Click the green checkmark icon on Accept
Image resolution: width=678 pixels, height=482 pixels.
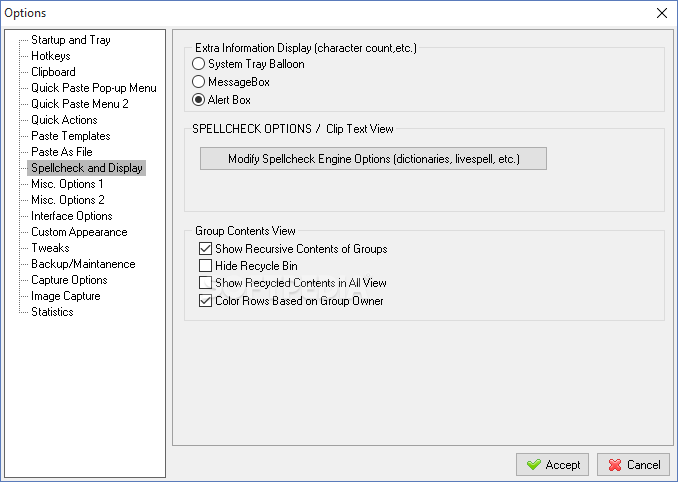click(534, 465)
